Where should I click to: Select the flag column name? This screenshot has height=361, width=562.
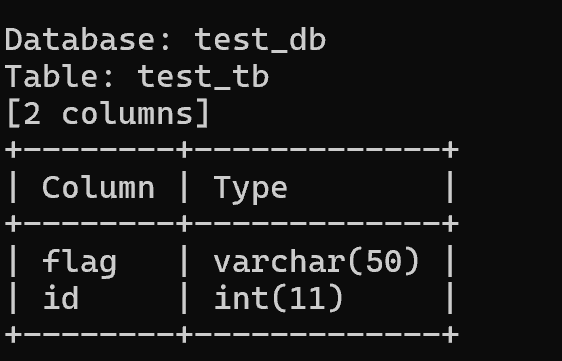pos(80,262)
